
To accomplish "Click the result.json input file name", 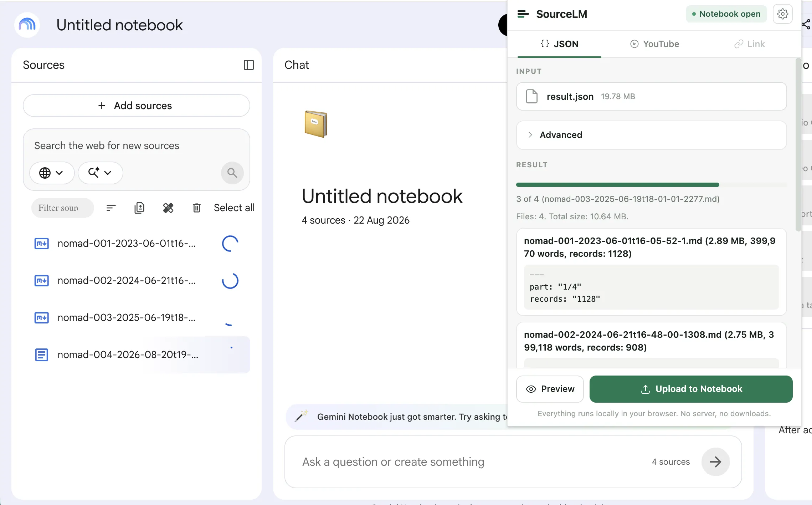I will 570,96.
